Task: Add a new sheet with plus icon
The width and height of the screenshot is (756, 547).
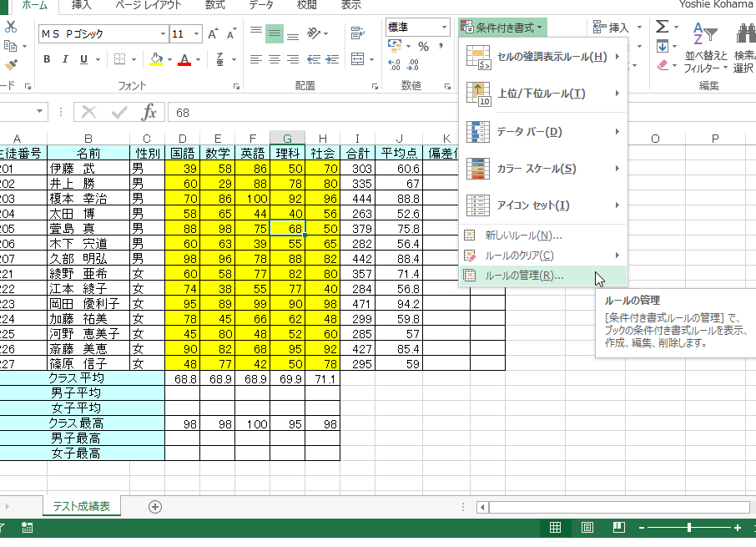Action: click(x=154, y=506)
